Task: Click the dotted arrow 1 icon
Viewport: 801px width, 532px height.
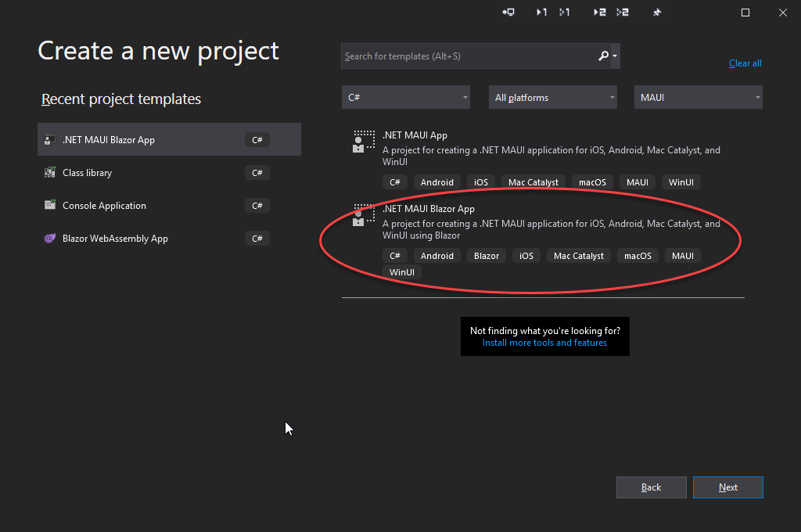Action: pos(565,13)
